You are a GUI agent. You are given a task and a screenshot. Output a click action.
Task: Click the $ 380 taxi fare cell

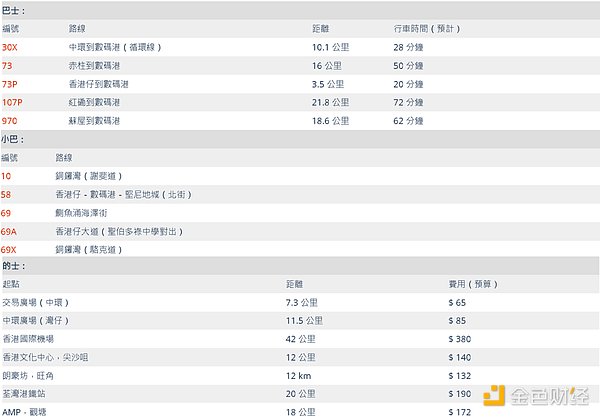click(462, 339)
